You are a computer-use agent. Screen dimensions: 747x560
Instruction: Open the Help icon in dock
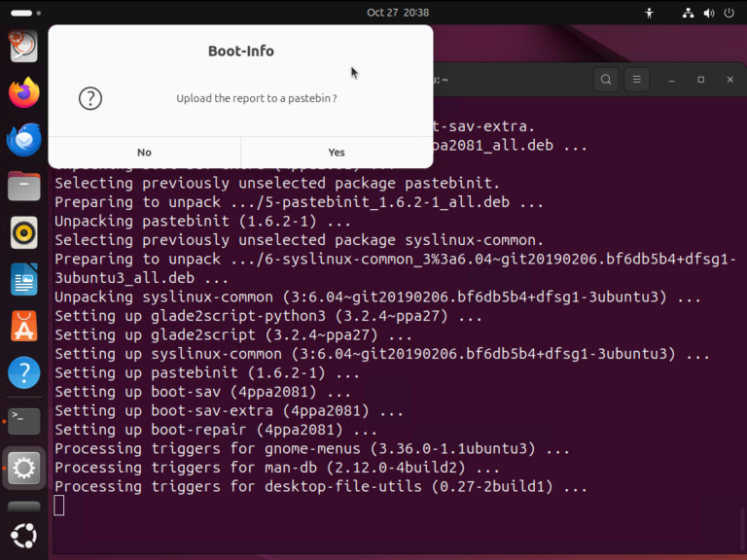pyautogui.click(x=24, y=373)
